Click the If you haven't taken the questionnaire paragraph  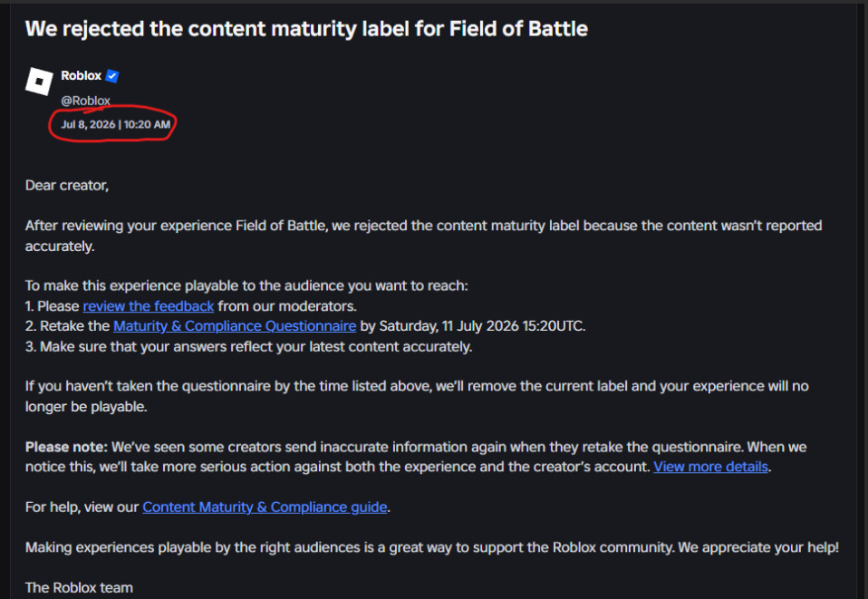pos(417,396)
